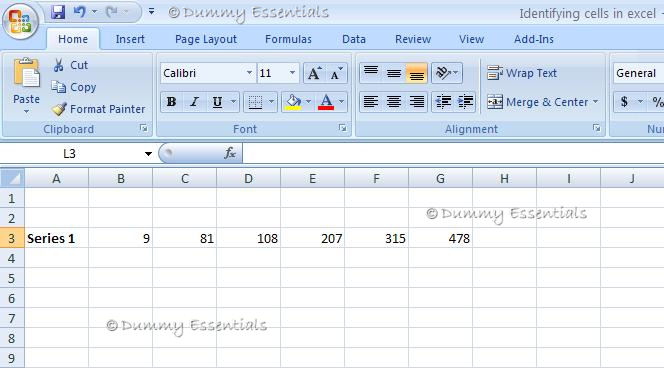Image resolution: width=664 pixels, height=368 pixels.
Task: Undo the last action
Action: 80,12
